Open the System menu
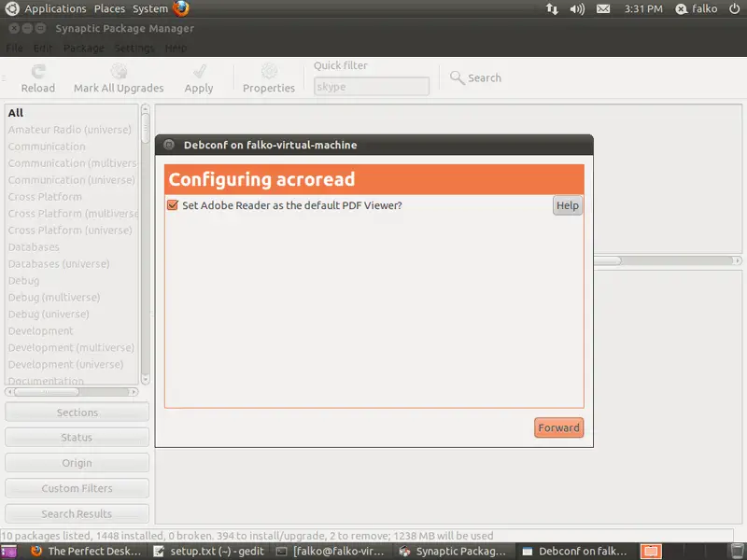The width and height of the screenshot is (747, 560). pyautogui.click(x=150, y=8)
